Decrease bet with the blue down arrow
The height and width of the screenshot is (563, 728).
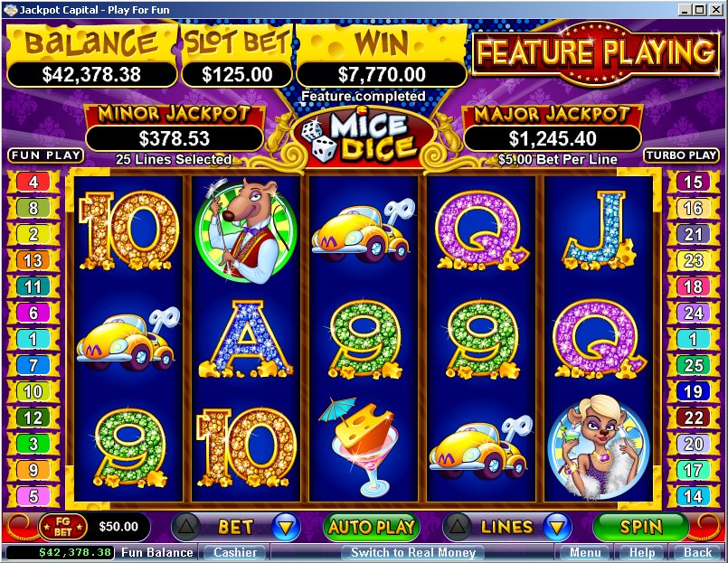tap(286, 527)
